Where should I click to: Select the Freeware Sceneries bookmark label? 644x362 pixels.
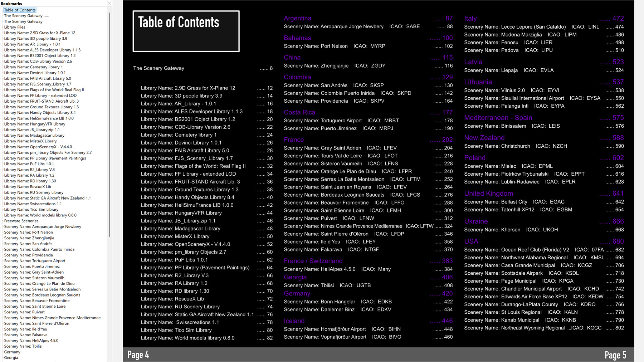21,221
